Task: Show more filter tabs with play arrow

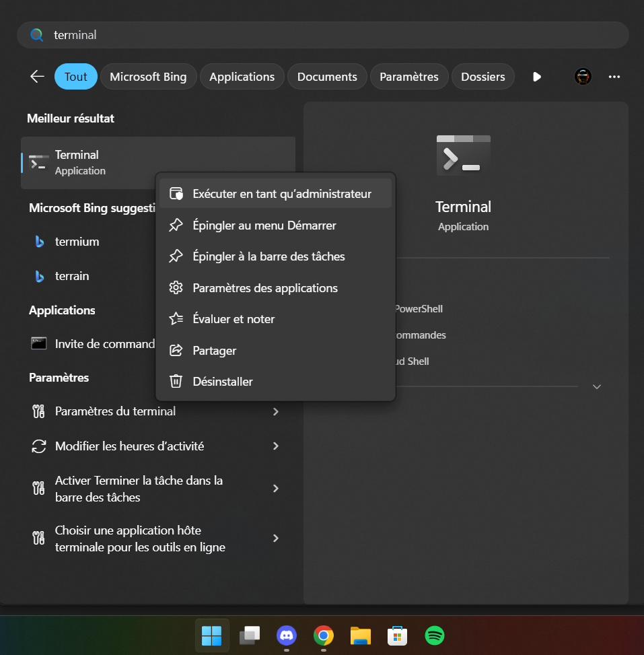Action: coord(537,77)
